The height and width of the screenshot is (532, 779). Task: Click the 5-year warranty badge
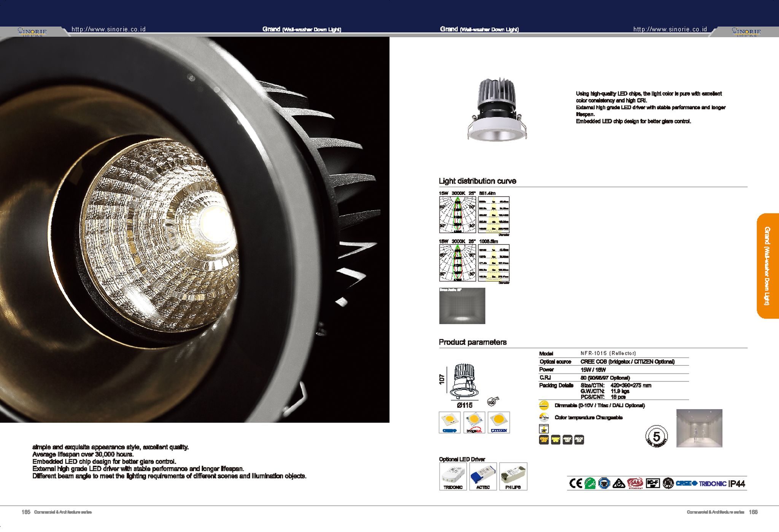pos(656,436)
